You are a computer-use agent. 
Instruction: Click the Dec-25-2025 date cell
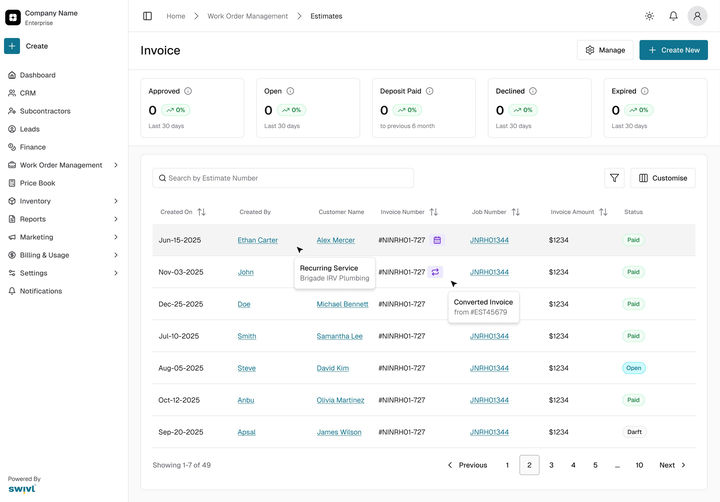[x=180, y=304]
